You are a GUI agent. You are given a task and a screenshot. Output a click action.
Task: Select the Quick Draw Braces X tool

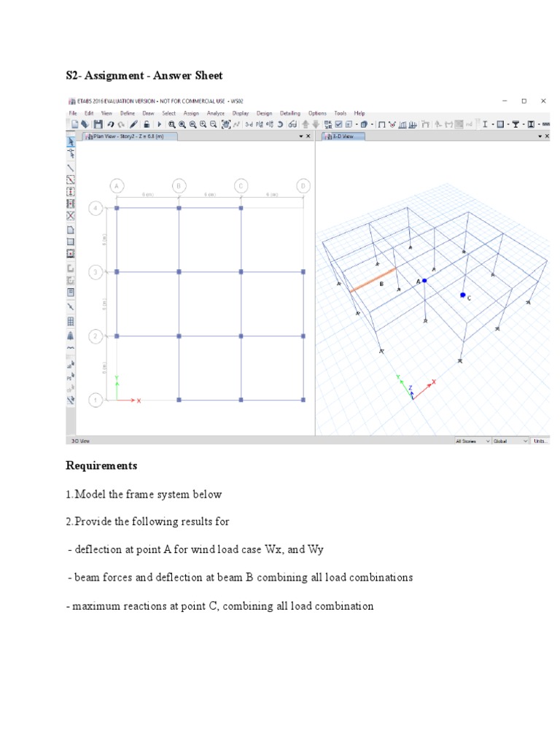tap(71, 216)
